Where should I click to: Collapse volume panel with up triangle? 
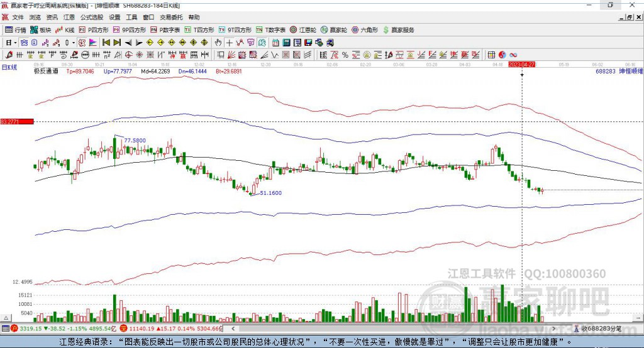tap(6, 318)
